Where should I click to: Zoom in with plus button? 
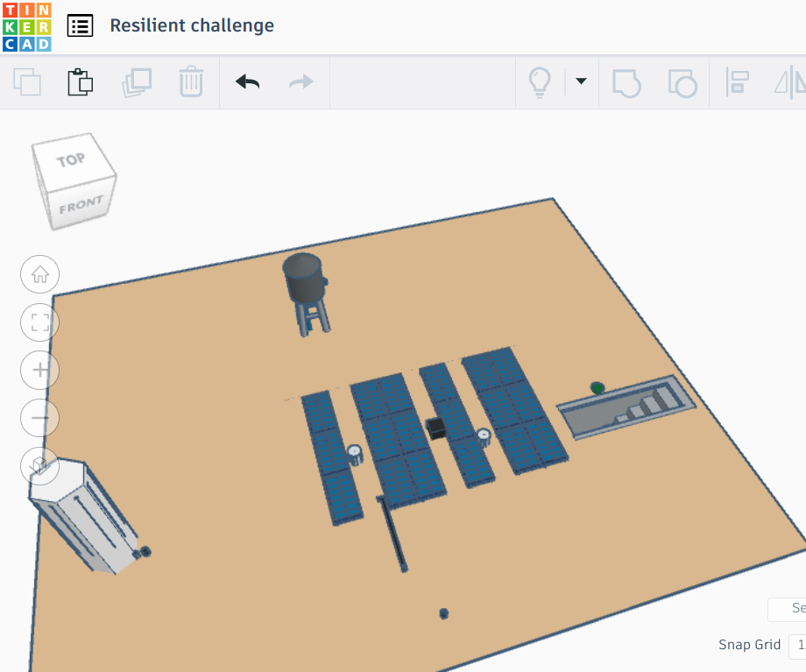tap(39, 371)
